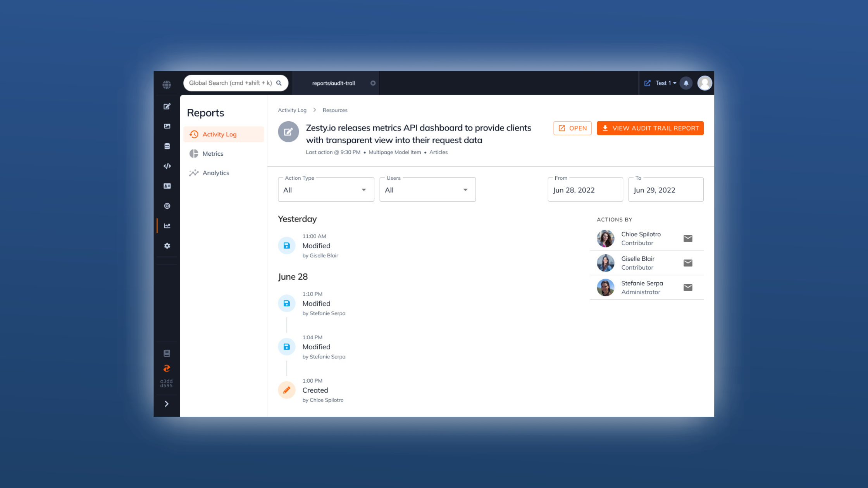This screenshot has width=868, height=488.
Task: Open the notifications bell
Action: (686, 83)
